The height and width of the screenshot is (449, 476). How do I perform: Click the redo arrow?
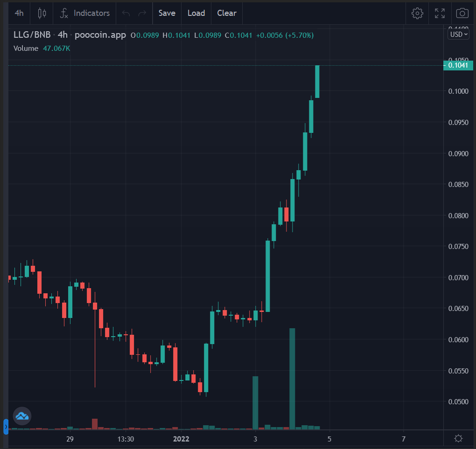tap(142, 13)
